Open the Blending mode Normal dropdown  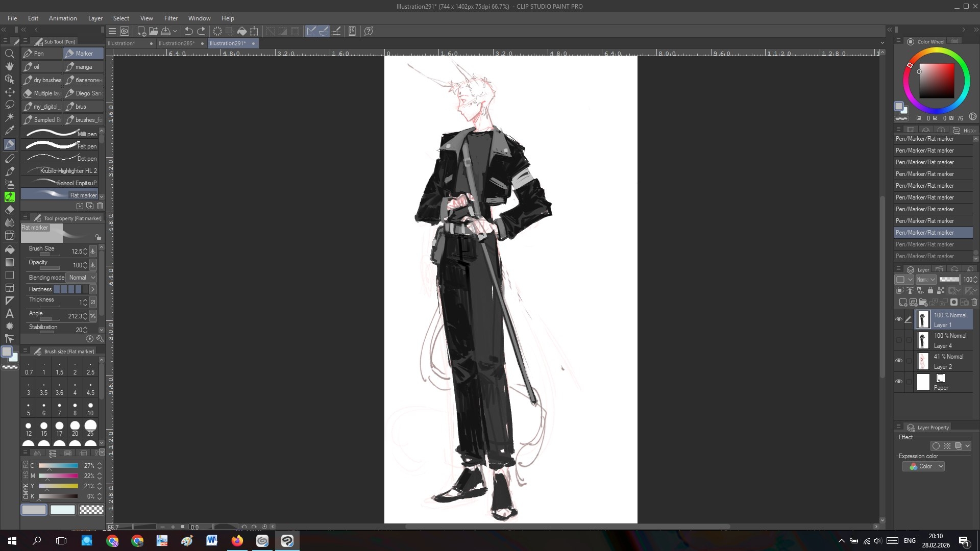pyautogui.click(x=83, y=278)
